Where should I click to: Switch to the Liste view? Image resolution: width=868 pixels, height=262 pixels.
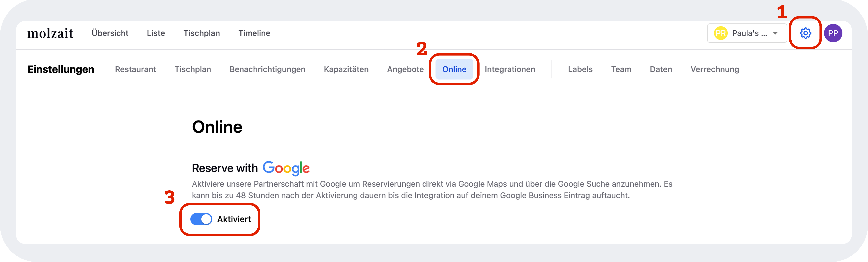point(156,33)
